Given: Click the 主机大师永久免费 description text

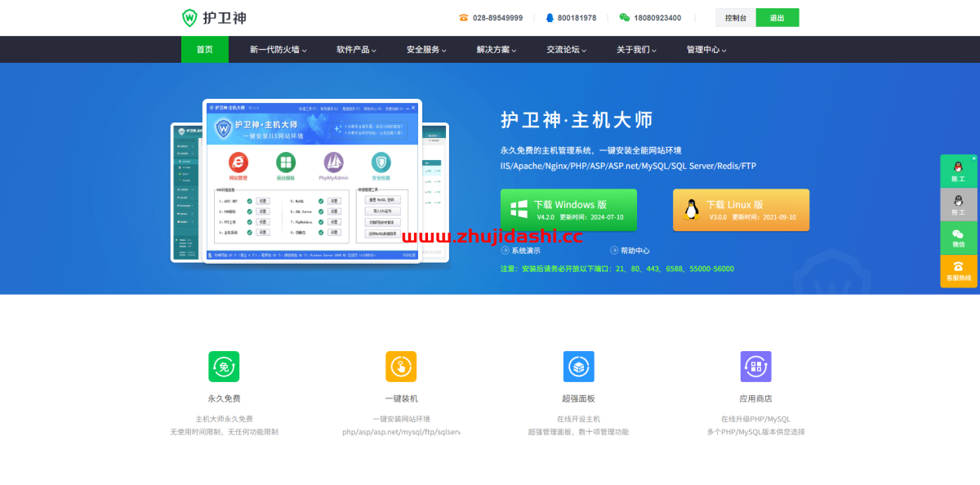Looking at the screenshot, I should tap(224, 419).
